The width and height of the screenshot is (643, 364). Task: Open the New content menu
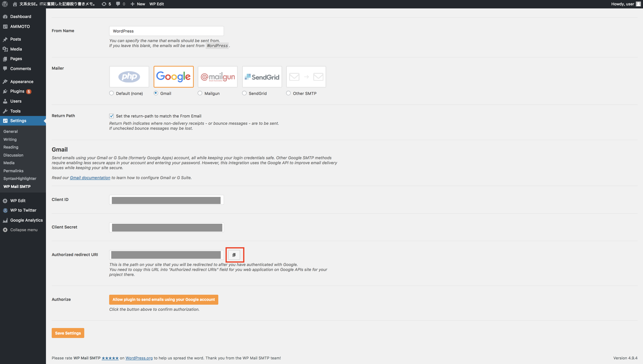pos(138,4)
